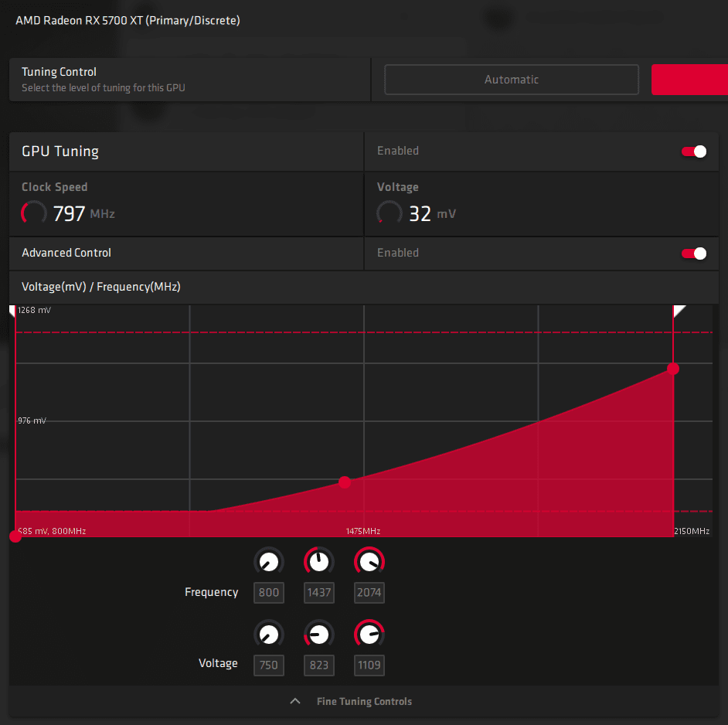Click the AMD Radeon RX 5700 XT title
Image resolution: width=728 pixels, height=725 pixels.
click(x=128, y=20)
